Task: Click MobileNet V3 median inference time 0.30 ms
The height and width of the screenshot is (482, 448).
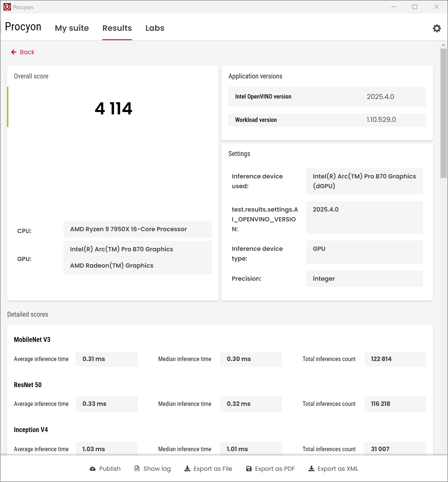Action: pos(251,359)
